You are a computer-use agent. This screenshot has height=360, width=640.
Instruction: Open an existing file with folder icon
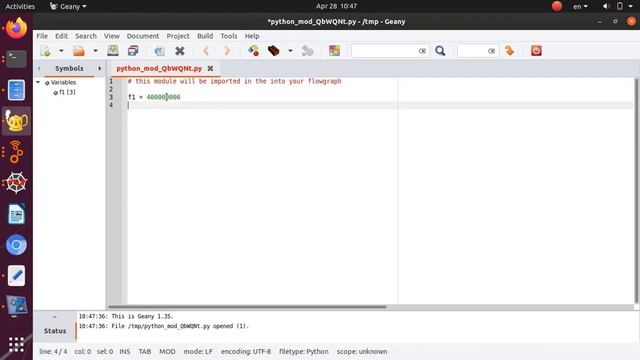(79, 51)
